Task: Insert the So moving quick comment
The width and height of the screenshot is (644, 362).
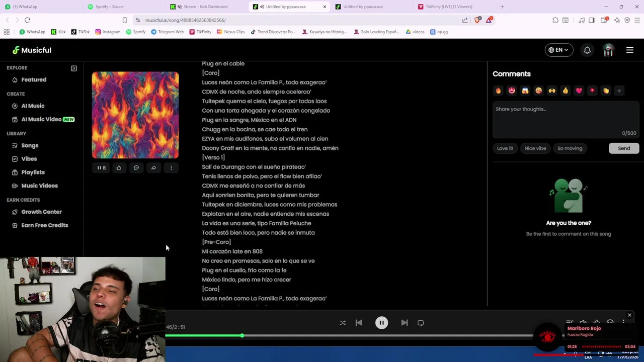Action: point(570,148)
